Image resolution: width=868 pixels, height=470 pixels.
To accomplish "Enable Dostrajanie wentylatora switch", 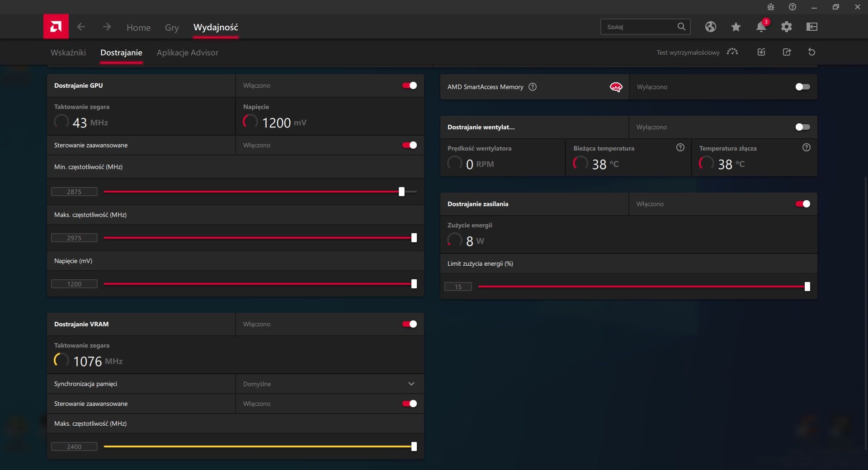I will pyautogui.click(x=803, y=127).
